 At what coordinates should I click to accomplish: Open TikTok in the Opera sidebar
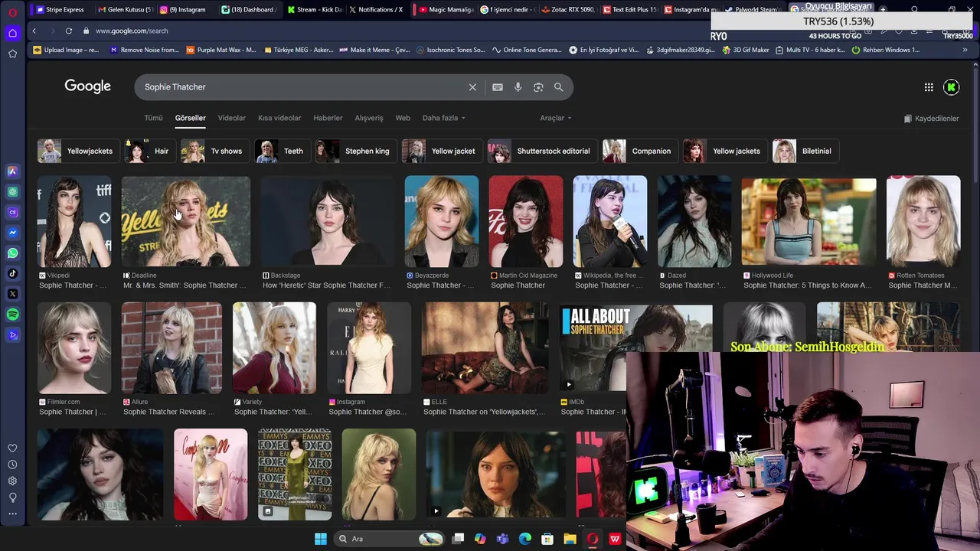pyautogui.click(x=12, y=273)
